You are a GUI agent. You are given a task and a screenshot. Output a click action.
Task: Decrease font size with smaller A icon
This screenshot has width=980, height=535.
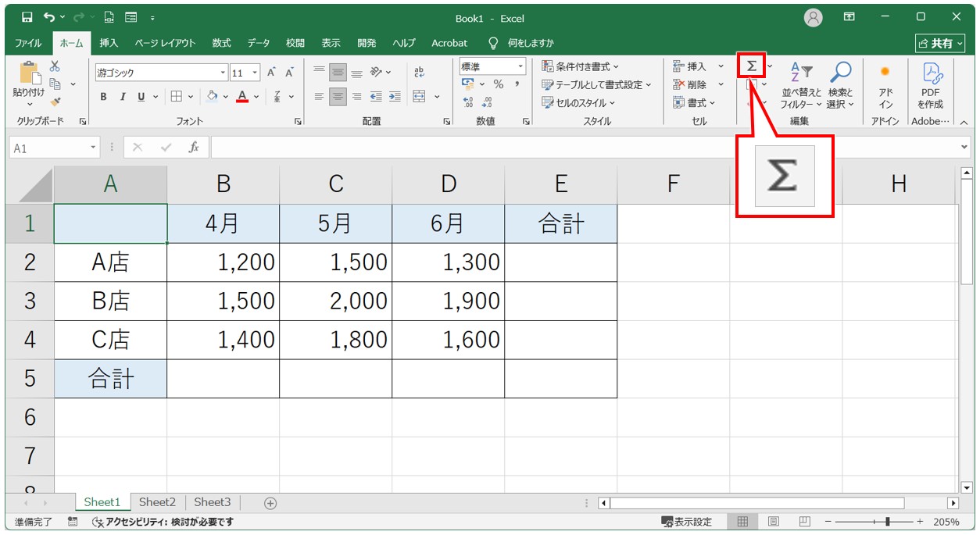click(289, 73)
